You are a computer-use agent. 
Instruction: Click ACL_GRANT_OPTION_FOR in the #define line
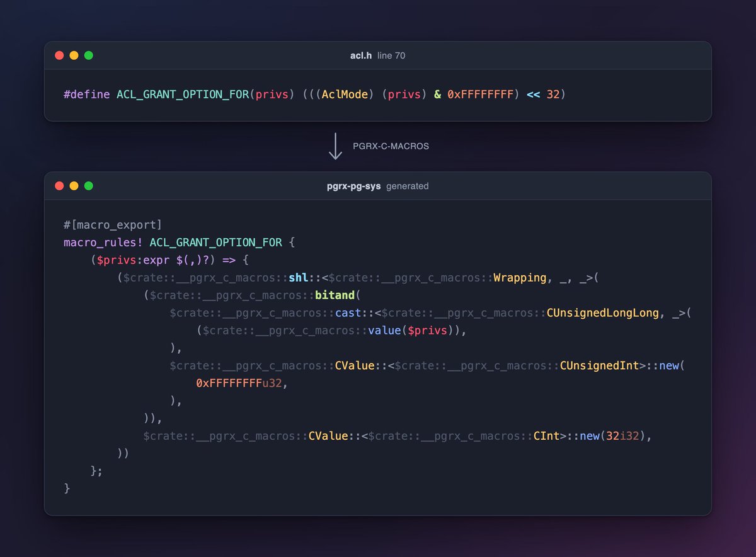(x=183, y=95)
